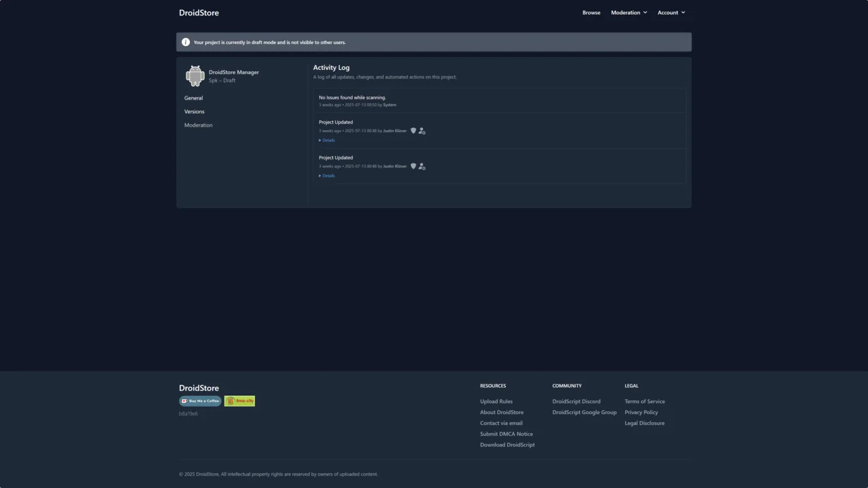Click shield badge in first Project Updated entry
The image size is (868, 488).
point(413,131)
